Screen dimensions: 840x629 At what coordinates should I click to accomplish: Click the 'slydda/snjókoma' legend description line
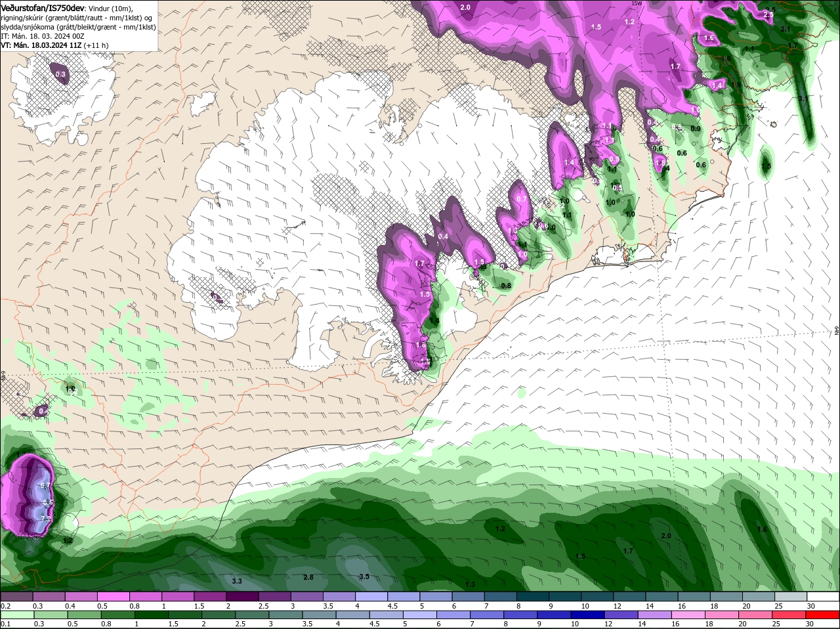tap(78, 27)
